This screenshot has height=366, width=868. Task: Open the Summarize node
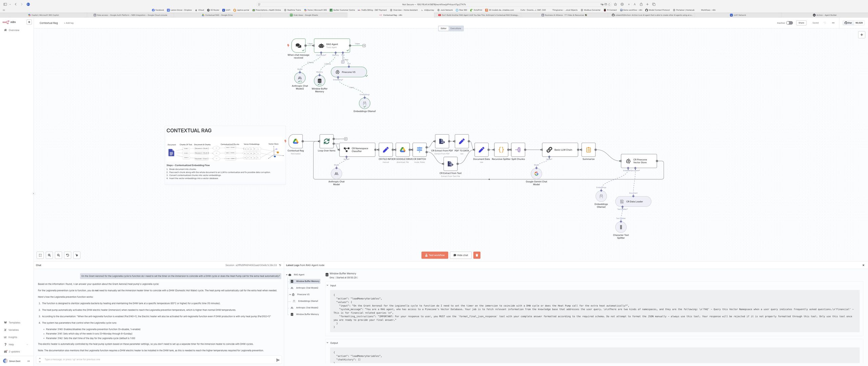[588, 150]
